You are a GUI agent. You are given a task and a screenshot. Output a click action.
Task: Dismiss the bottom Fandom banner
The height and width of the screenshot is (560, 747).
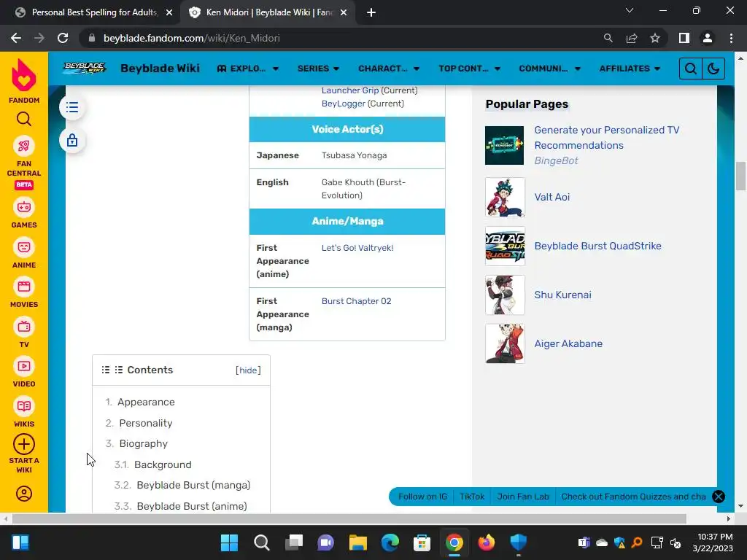point(719,497)
